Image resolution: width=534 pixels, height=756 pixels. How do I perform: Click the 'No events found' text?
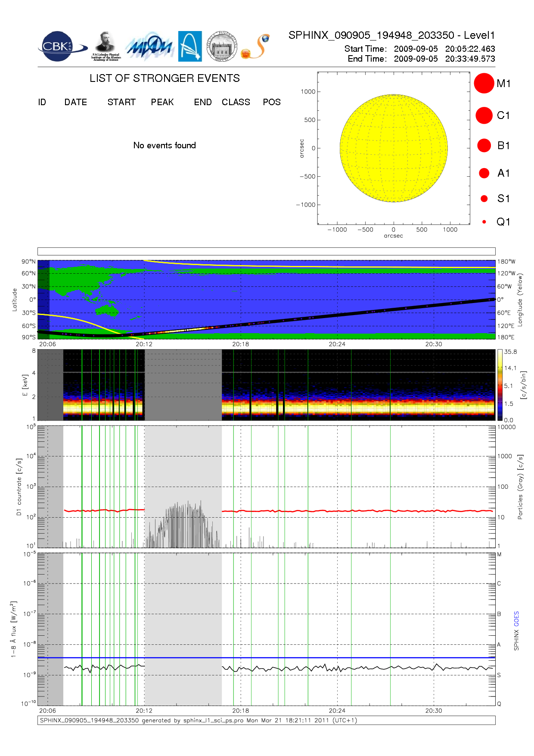coord(165,145)
